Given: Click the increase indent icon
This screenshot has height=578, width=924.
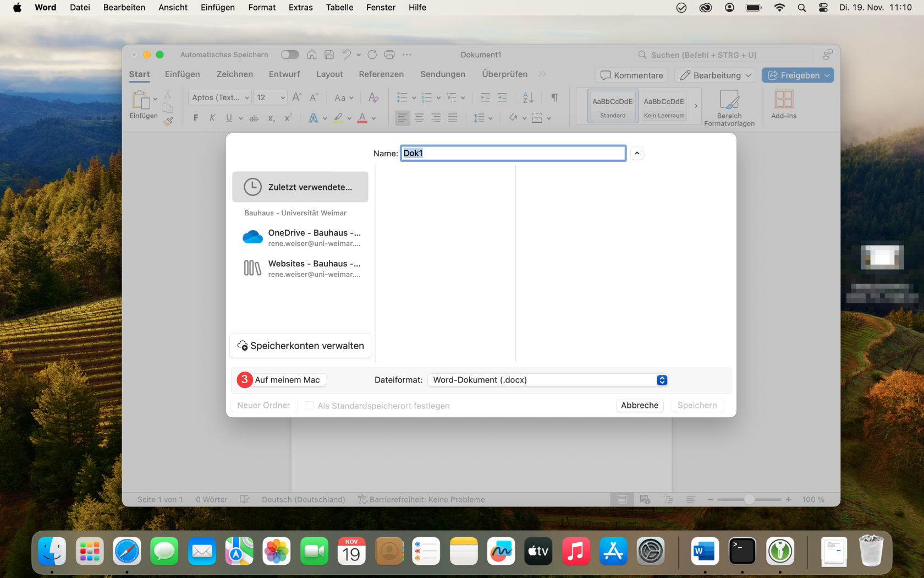Looking at the screenshot, I should 502,97.
